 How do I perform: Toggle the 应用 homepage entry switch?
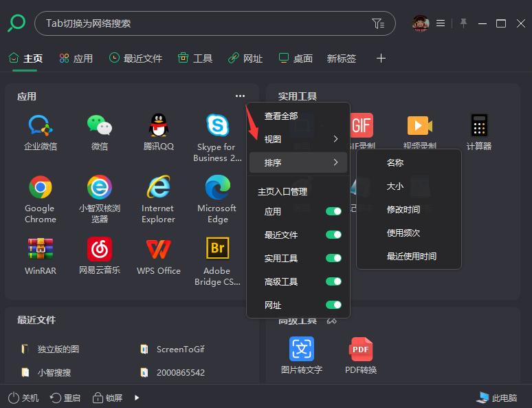pos(333,211)
